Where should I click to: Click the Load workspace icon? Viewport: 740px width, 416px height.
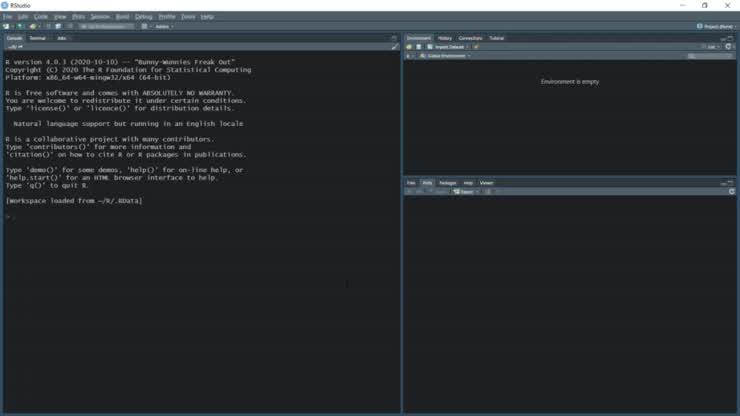tap(409, 47)
